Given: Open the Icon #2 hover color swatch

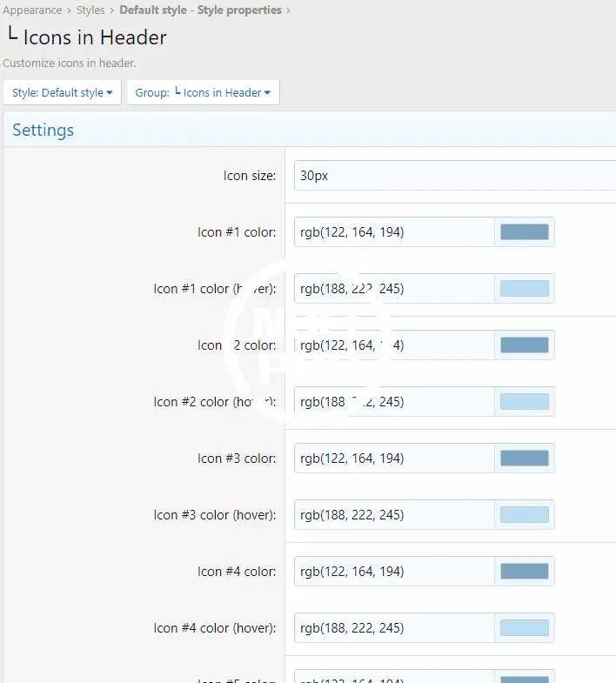Looking at the screenshot, I should [x=525, y=402].
